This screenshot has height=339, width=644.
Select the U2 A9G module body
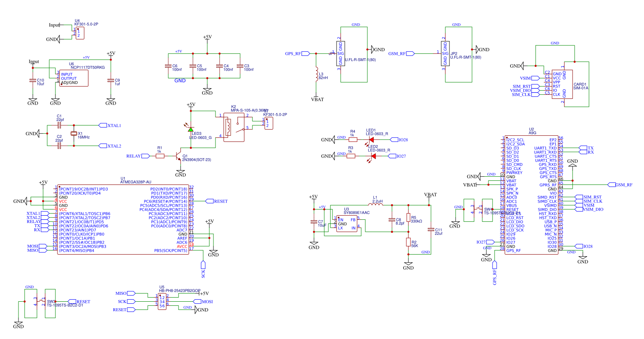[x=532, y=195]
